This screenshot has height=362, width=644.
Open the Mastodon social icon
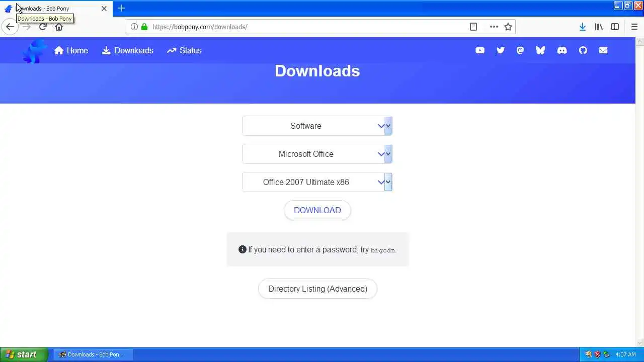point(520,50)
